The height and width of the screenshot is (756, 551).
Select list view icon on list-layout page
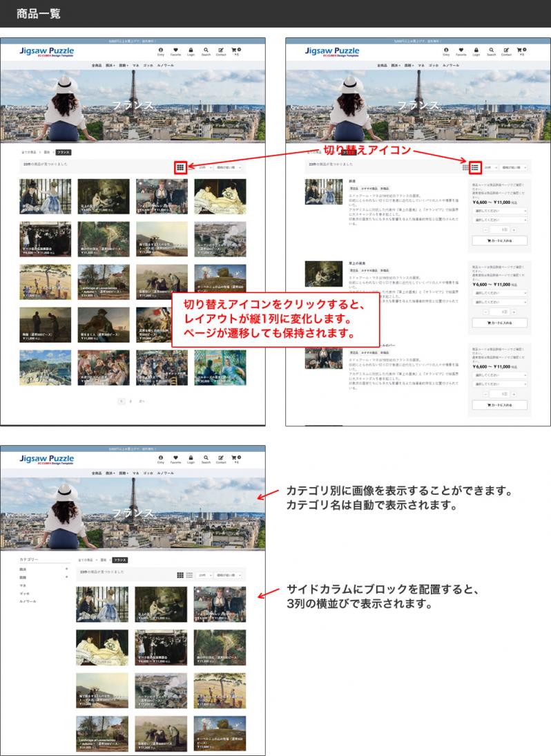point(475,167)
